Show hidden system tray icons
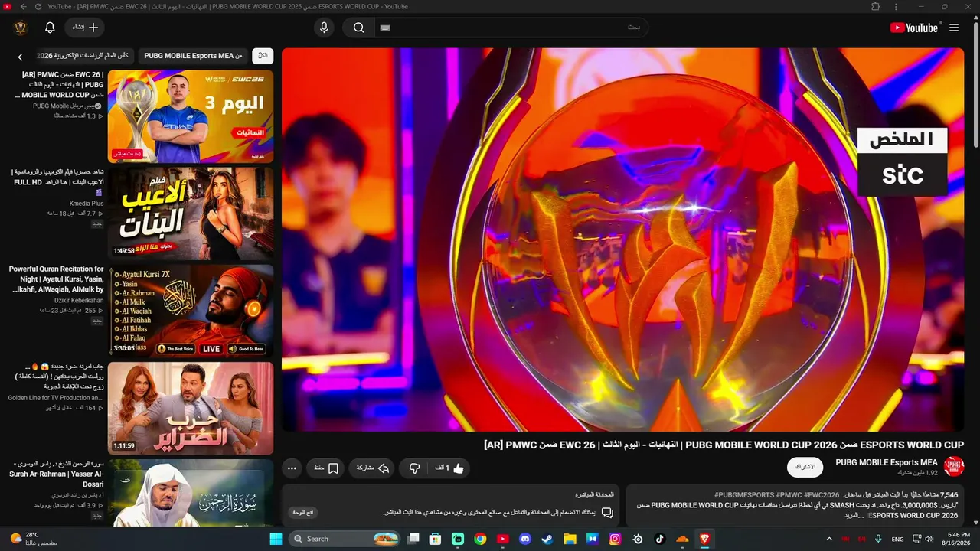 [x=829, y=539]
